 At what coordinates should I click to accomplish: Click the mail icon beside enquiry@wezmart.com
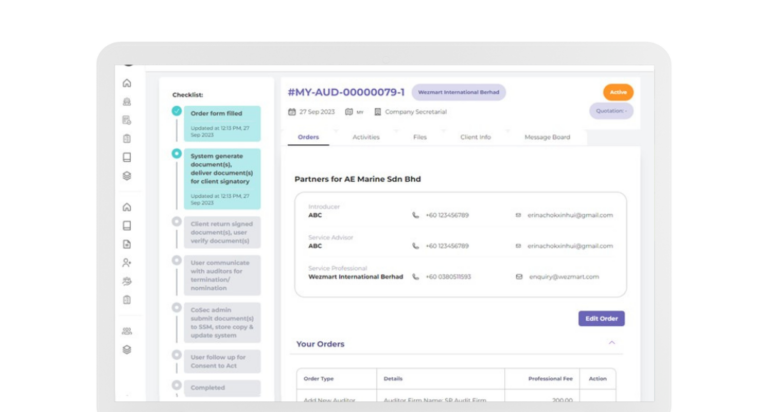[519, 277]
